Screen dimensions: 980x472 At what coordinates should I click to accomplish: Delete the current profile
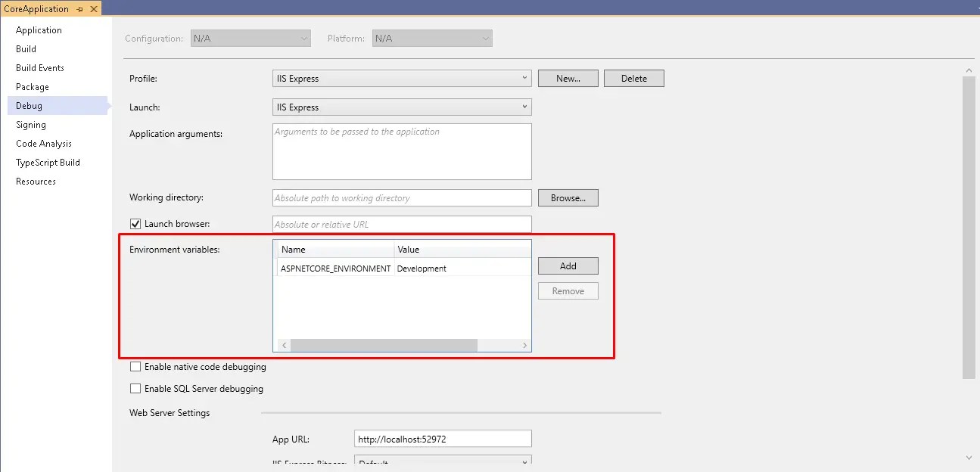[633, 78]
